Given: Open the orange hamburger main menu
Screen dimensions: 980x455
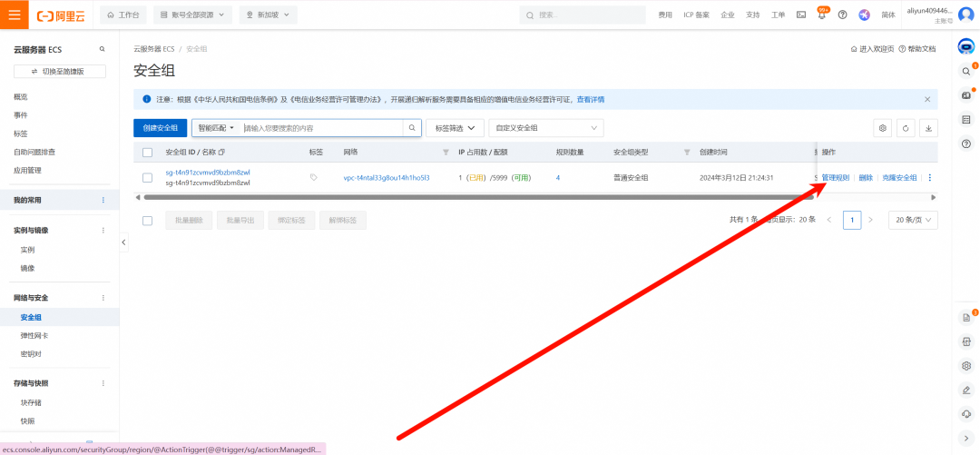Looking at the screenshot, I should 15,15.
